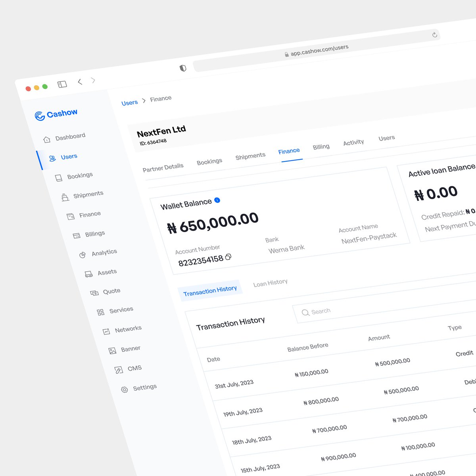Open Networks from sidebar label
This screenshot has height=476, width=476.
[x=128, y=329]
